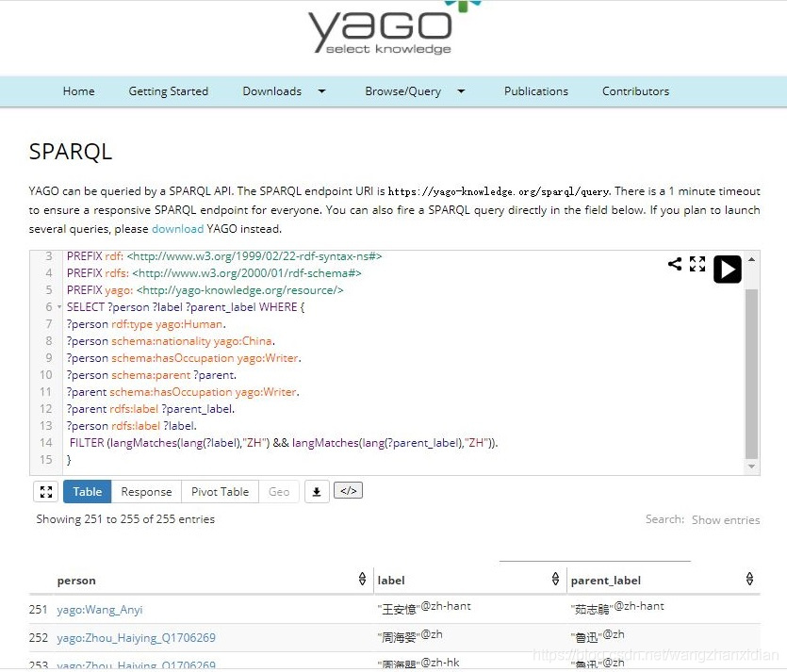Run the SPARQL query with play button
Screen dimensions: 787x672
728,270
